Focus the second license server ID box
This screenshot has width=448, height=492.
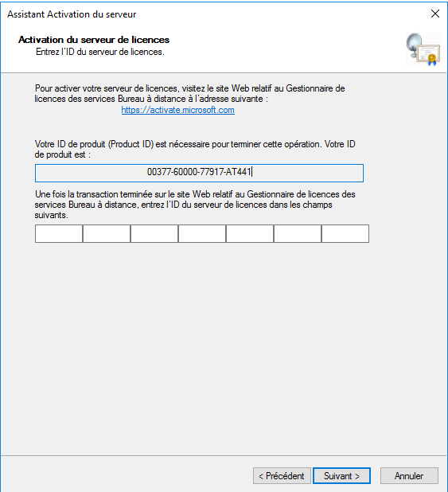tap(107, 233)
